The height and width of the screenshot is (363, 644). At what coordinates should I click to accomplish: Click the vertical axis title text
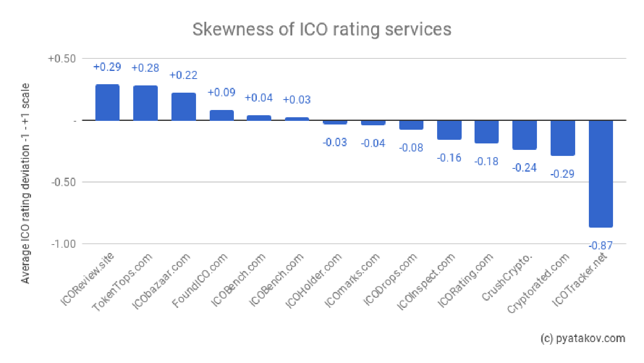25,183
